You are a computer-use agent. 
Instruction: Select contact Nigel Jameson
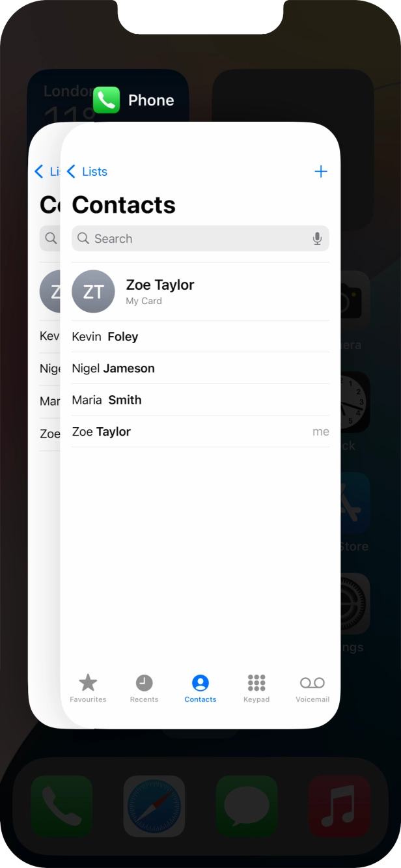point(200,369)
